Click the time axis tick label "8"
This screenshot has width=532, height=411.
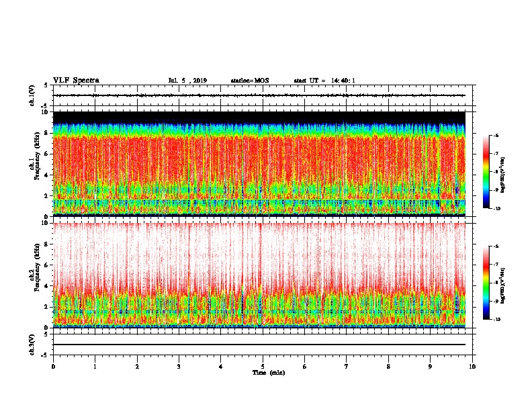point(388,367)
